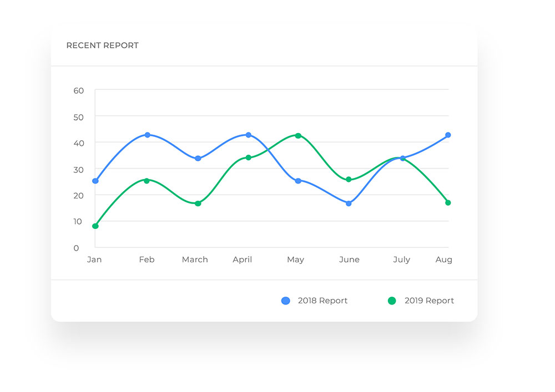Click the green 2019 point at June
This screenshot has height=392, width=555.
pos(349,180)
